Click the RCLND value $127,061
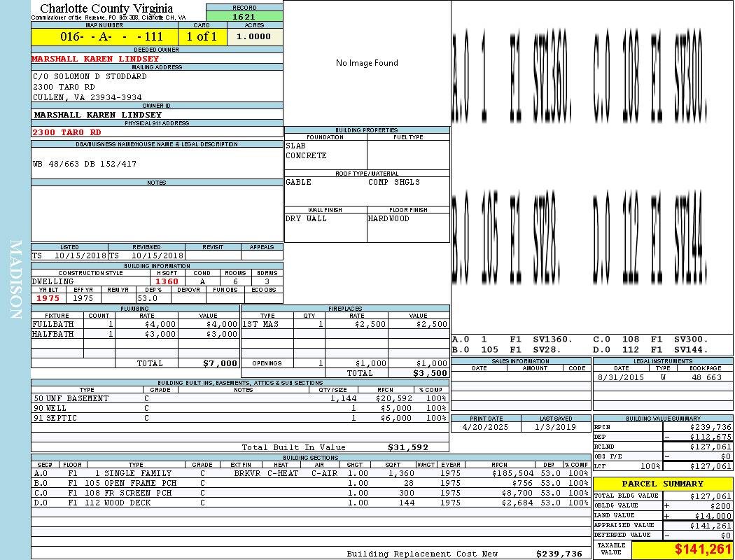 710,447
